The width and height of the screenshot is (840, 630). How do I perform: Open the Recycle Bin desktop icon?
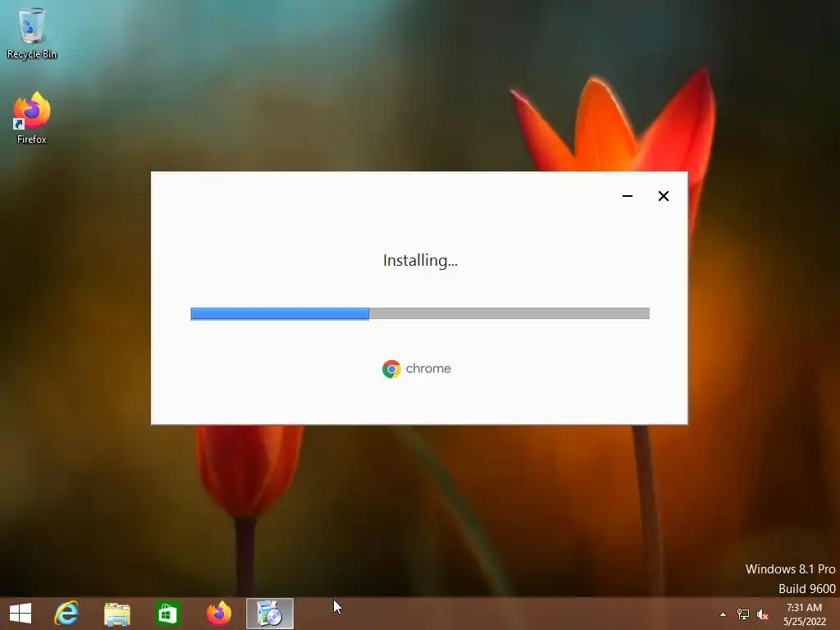(x=32, y=33)
